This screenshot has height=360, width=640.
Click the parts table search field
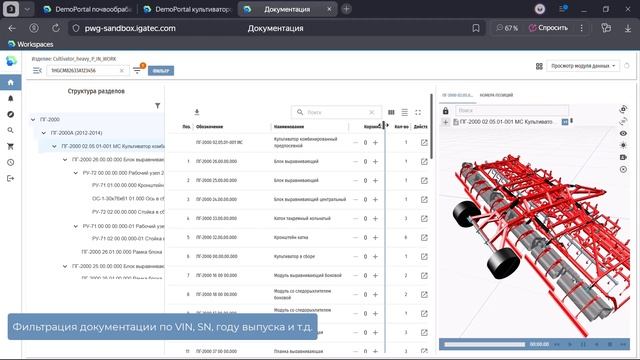pos(335,112)
